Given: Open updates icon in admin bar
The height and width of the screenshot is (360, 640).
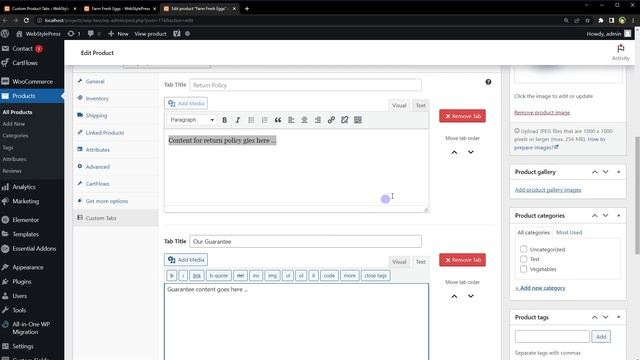Looking at the screenshot, I should pyautogui.click(x=73, y=34).
